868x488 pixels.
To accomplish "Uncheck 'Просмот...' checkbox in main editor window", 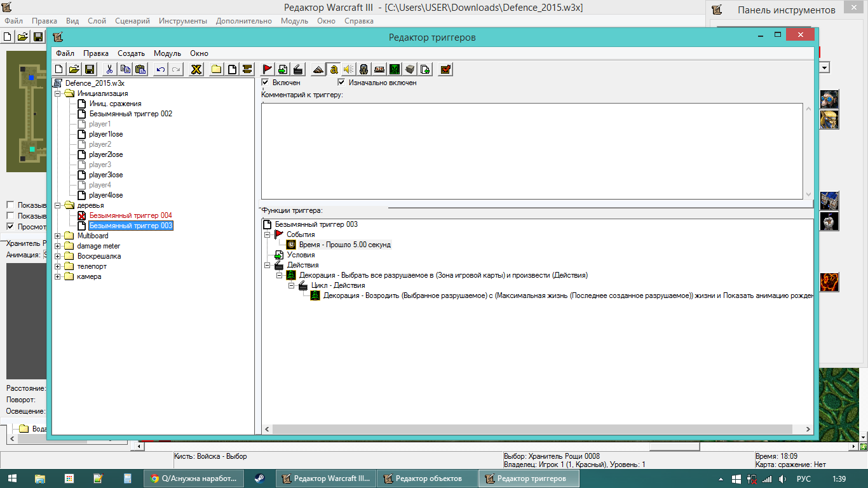I will (x=10, y=226).
